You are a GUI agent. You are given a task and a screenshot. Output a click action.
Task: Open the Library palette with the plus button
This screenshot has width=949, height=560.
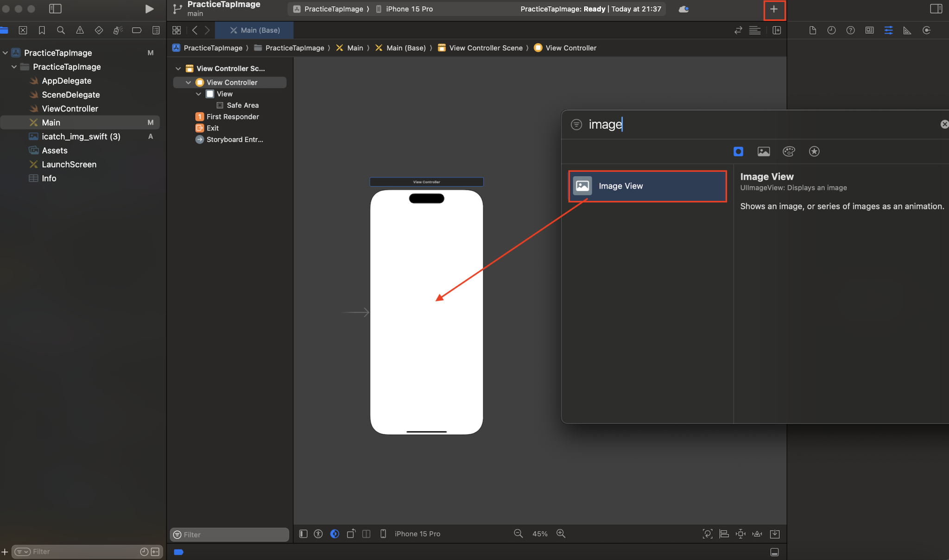[x=774, y=9]
